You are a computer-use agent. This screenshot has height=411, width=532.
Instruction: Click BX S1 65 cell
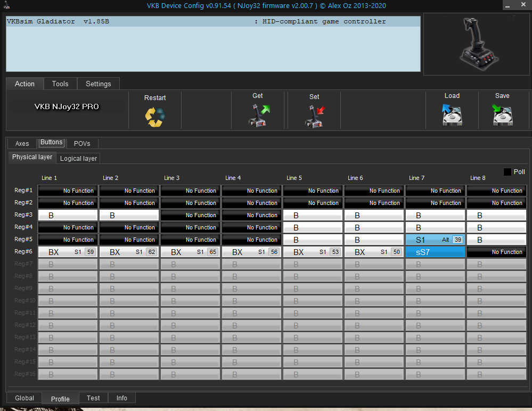pos(190,252)
